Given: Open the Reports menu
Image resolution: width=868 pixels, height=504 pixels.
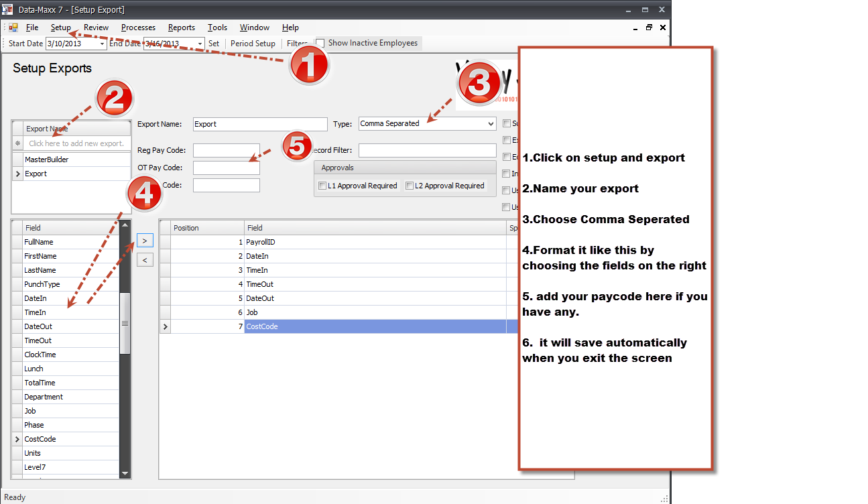Looking at the screenshot, I should coord(181,27).
